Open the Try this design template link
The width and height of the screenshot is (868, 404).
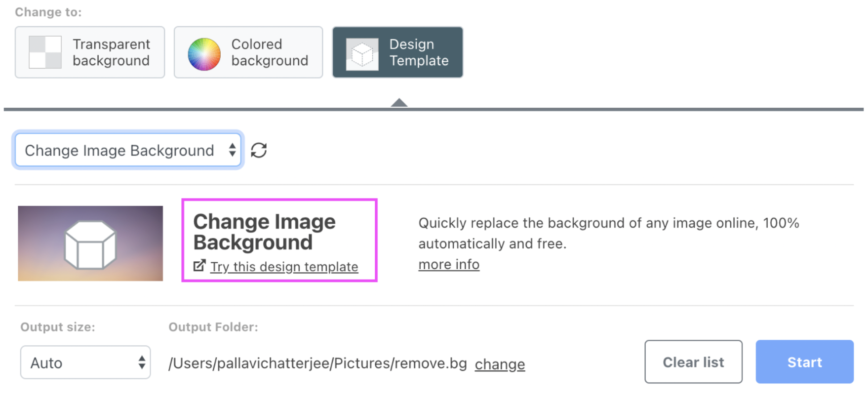(x=284, y=267)
